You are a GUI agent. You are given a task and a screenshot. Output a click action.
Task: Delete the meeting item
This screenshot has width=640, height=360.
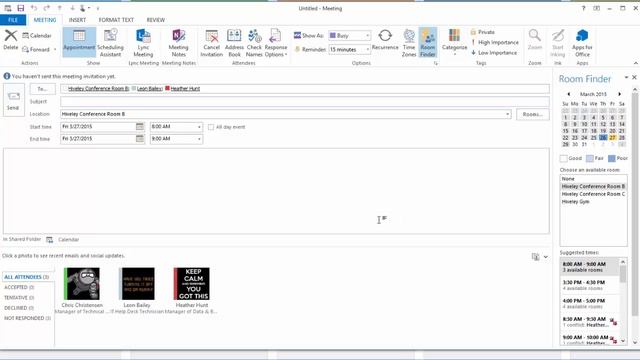[x=11, y=40]
